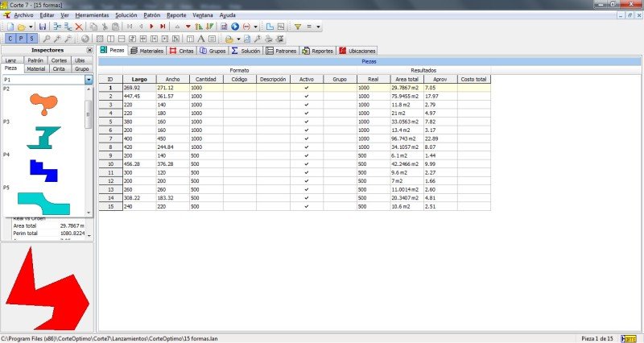Open the Herramientas menu

click(x=91, y=15)
